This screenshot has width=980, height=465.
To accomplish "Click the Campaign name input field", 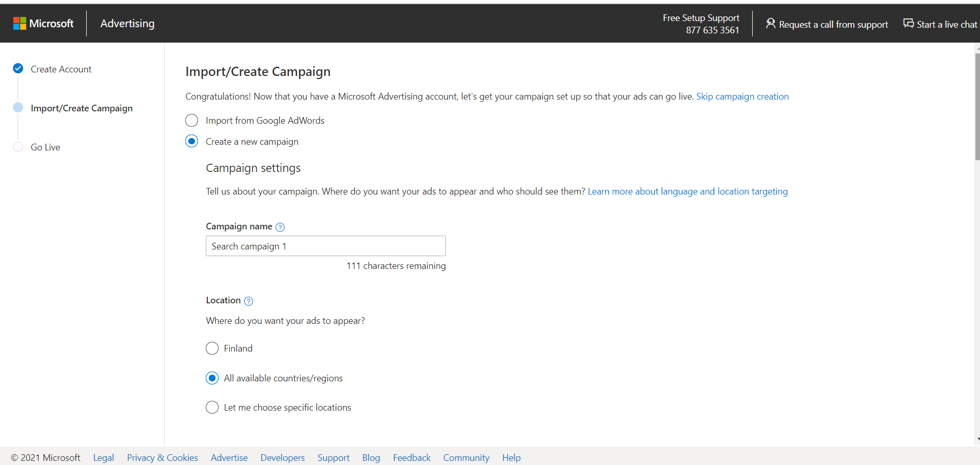I will (x=326, y=246).
